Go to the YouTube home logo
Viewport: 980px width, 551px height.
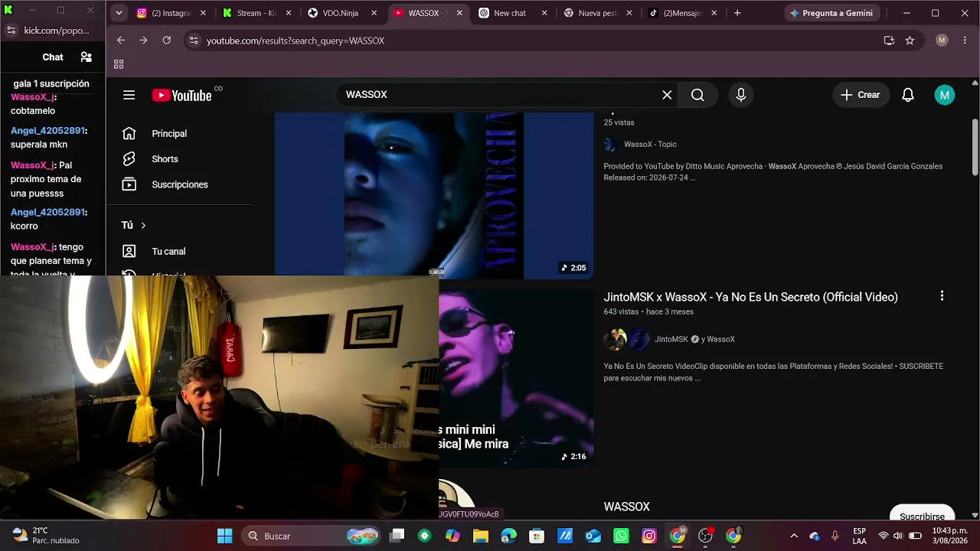coord(182,95)
